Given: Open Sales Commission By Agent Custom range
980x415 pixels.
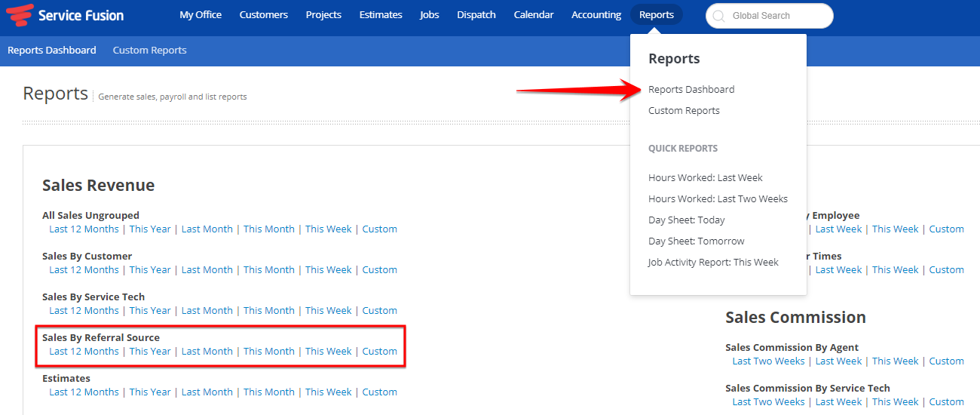Looking at the screenshot, I should coord(947,361).
